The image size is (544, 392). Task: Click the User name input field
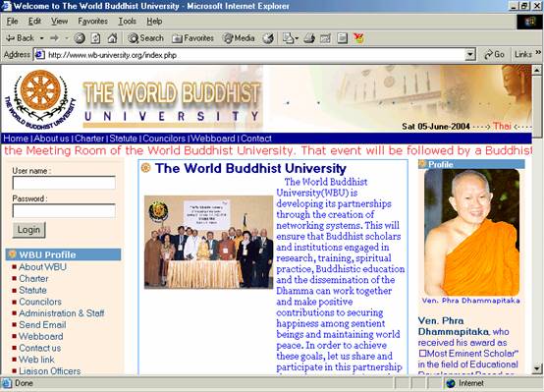(x=64, y=183)
